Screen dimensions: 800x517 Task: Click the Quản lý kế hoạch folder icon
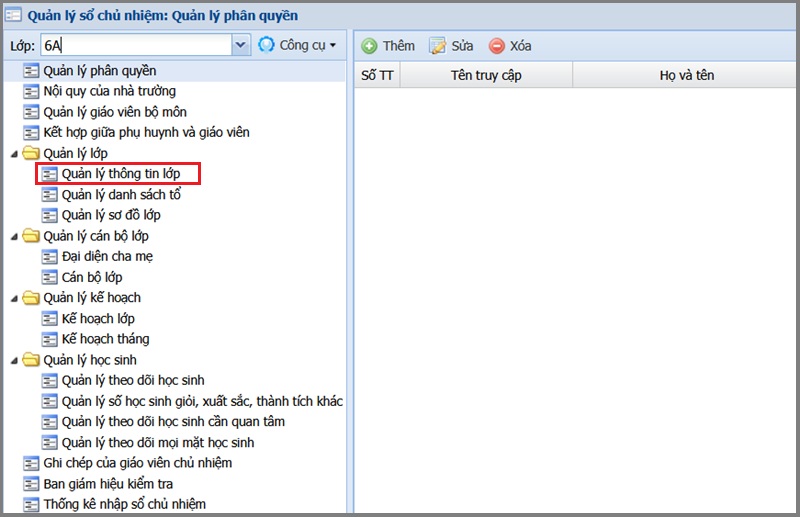click(31, 298)
